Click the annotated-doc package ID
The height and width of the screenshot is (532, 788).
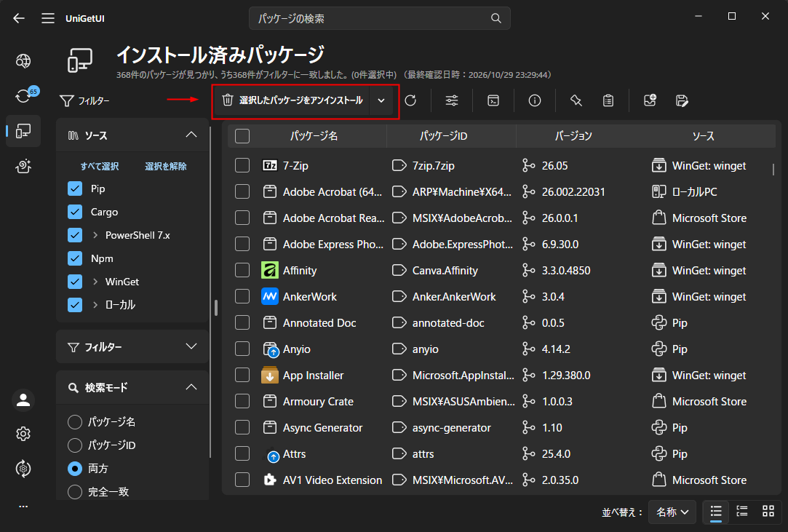[448, 323]
